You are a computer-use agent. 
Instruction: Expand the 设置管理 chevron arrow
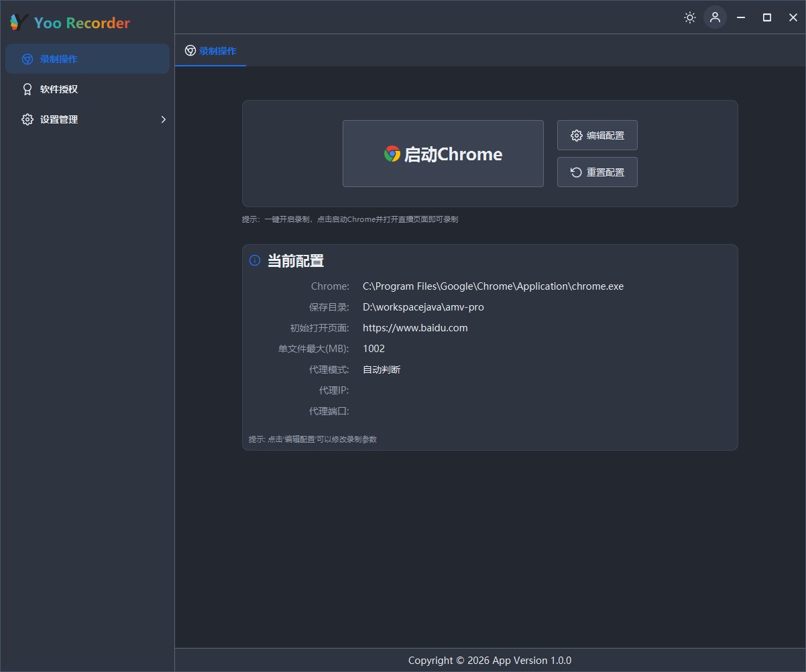[x=163, y=119]
